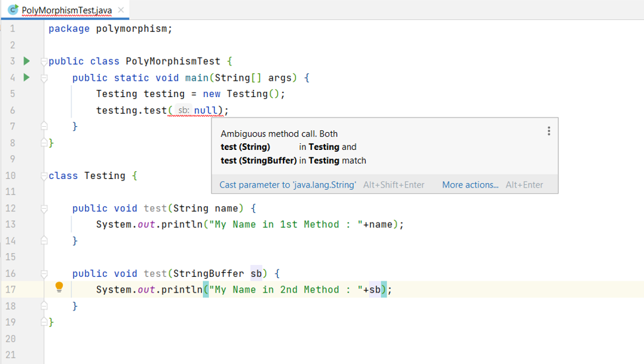
Task: Click the 'sb:' parameter hint on line 6
Action: (183, 110)
